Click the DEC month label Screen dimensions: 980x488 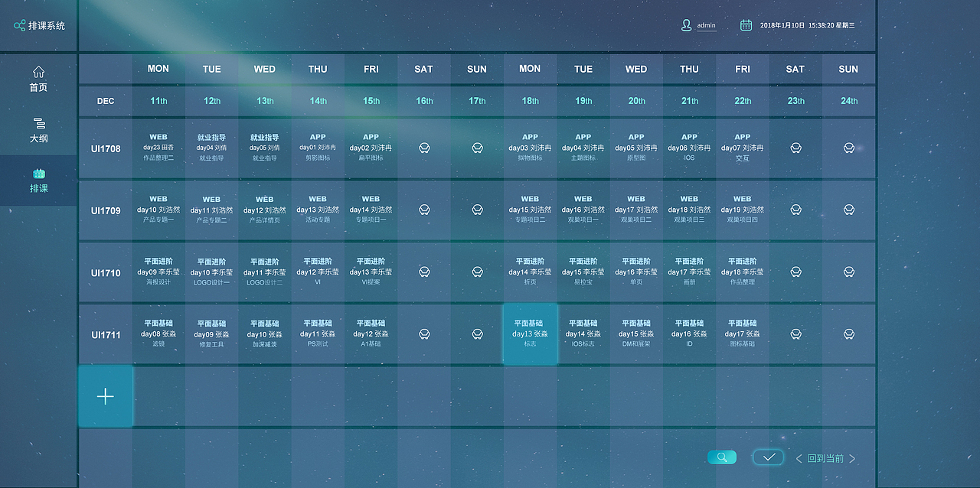click(x=106, y=101)
